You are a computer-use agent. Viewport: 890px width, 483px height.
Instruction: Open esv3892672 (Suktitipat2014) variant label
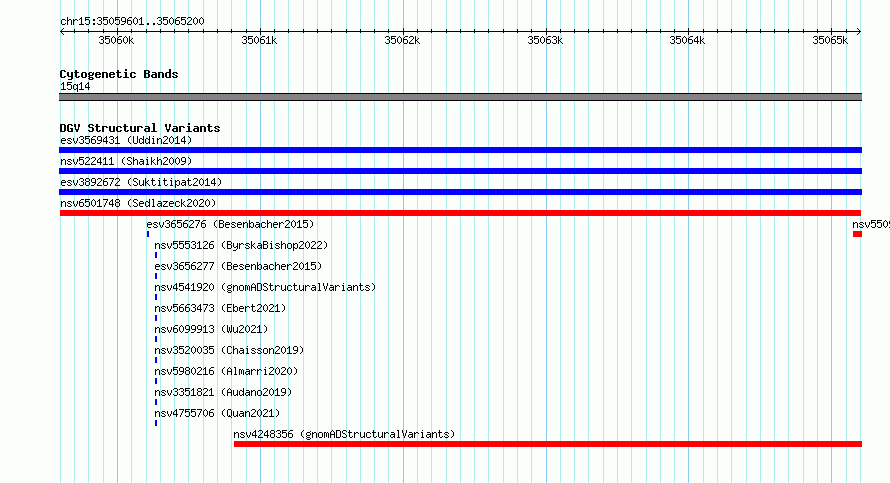point(141,182)
